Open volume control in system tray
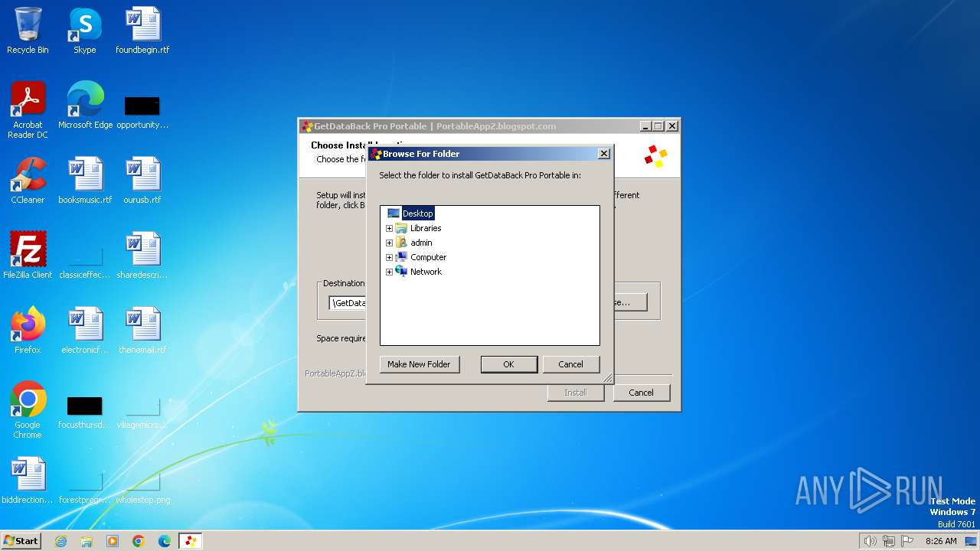Image resolution: width=980 pixels, height=551 pixels. pos(870,541)
